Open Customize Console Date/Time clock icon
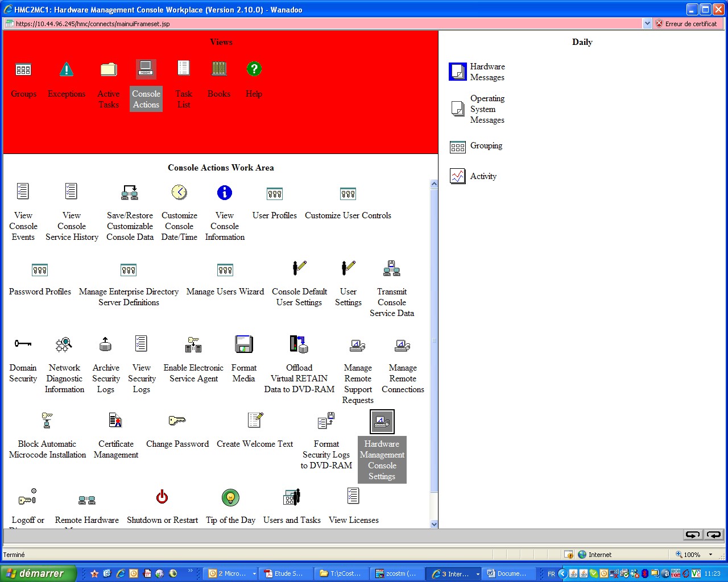The image size is (728, 582). point(179,192)
